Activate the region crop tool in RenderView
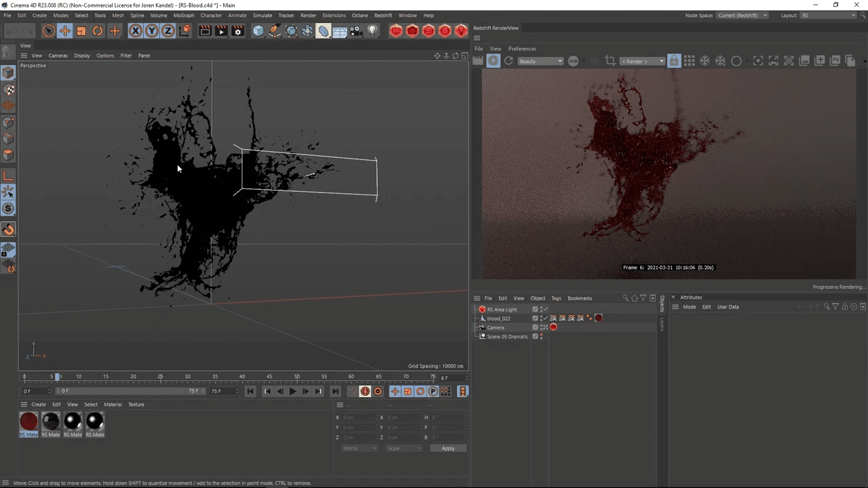This screenshot has width=868, height=488. tap(610, 61)
